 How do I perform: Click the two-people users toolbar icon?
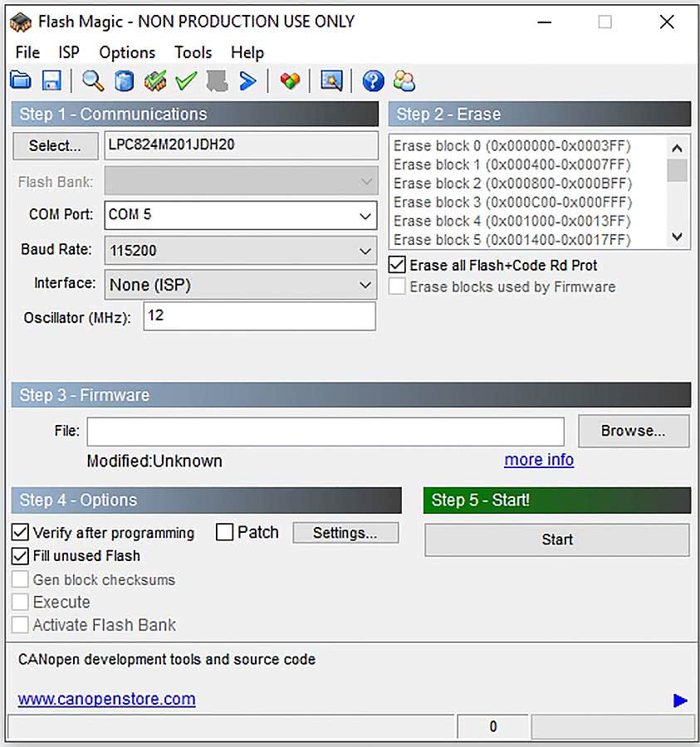pos(404,81)
